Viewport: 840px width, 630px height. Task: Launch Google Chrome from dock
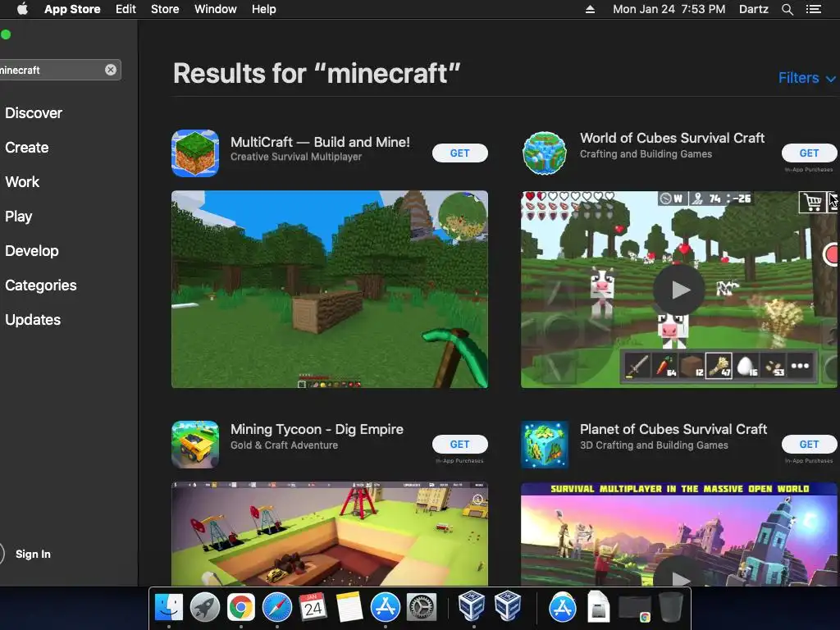tap(240, 607)
